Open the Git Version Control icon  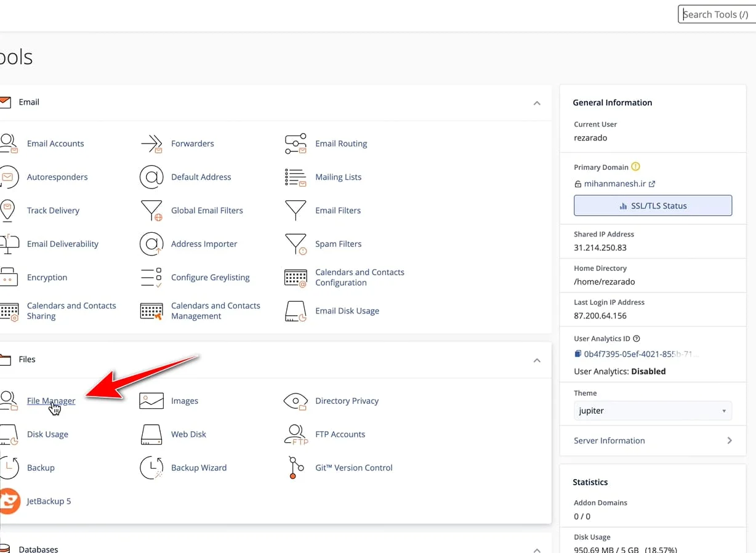pyautogui.click(x=296, y=468)
